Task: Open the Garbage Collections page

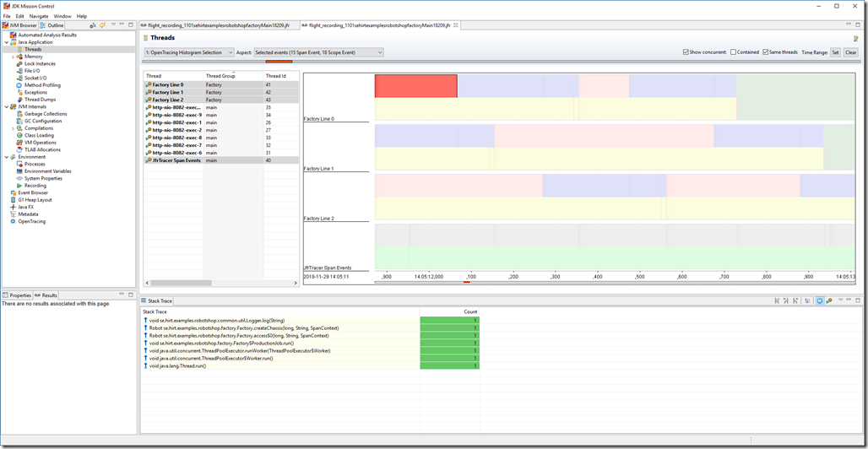Action: (46, 113)
